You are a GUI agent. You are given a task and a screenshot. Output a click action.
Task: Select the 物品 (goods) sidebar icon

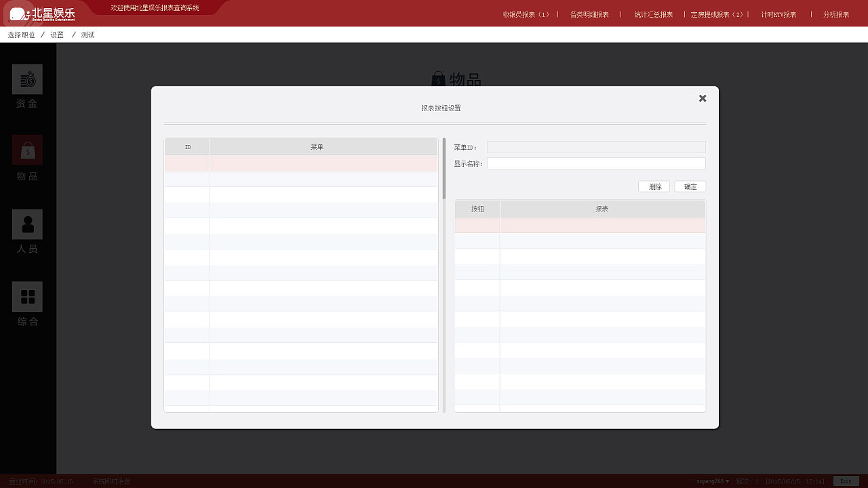(27, 150)
